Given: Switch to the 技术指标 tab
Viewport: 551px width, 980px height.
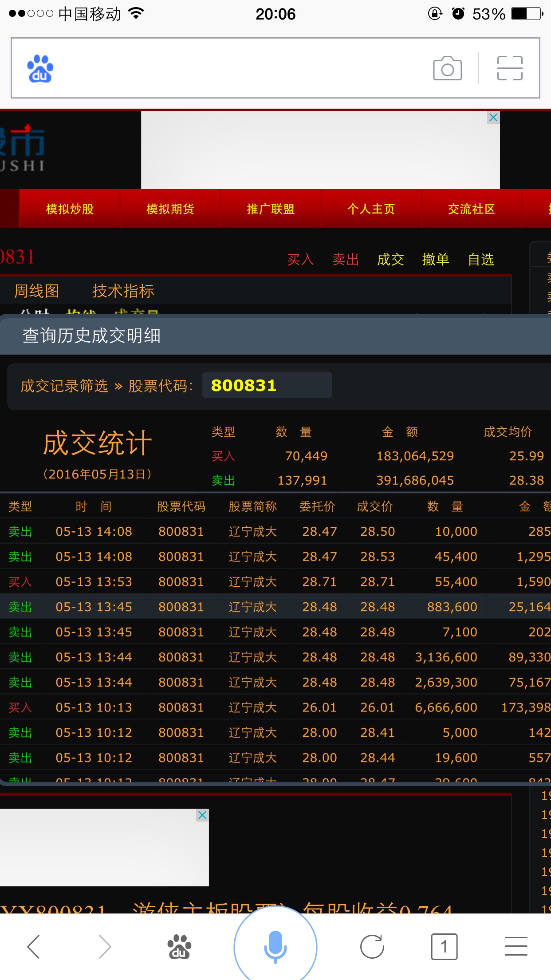Looking at the screenshot, I should (x=123, y=291).
